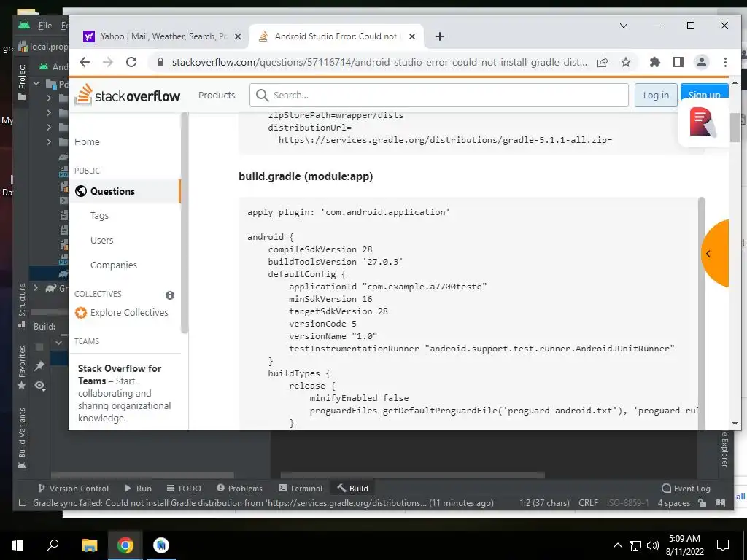Click the Android Studio taskbar icon
Screen dimensions: 747x560
[161, 545]
